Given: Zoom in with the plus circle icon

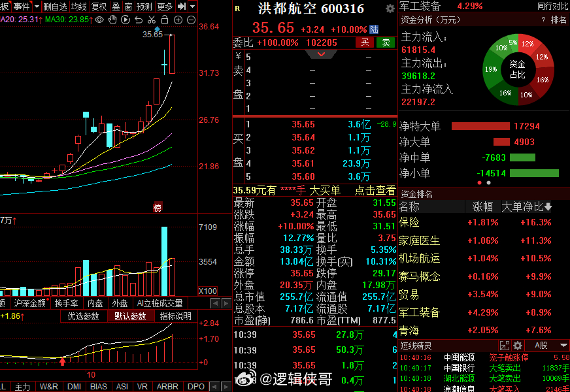Looking at the screenshot, I should [x=178, y=20].
